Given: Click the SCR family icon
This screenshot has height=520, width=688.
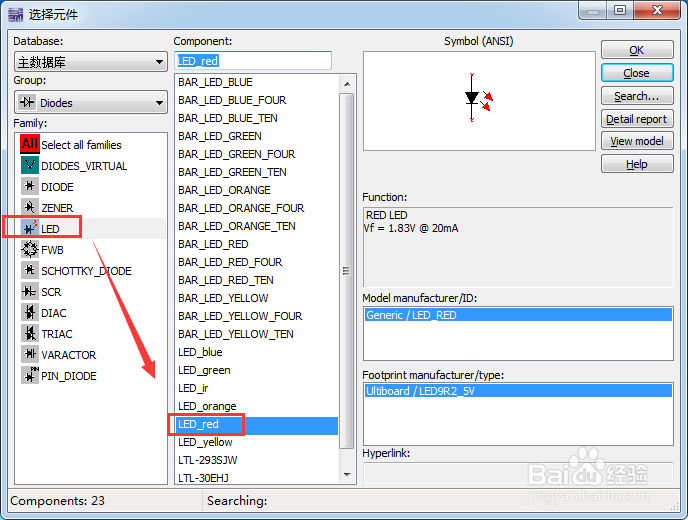Looking at the screenshot, I should pyautogui.click(x=30, y=291).
